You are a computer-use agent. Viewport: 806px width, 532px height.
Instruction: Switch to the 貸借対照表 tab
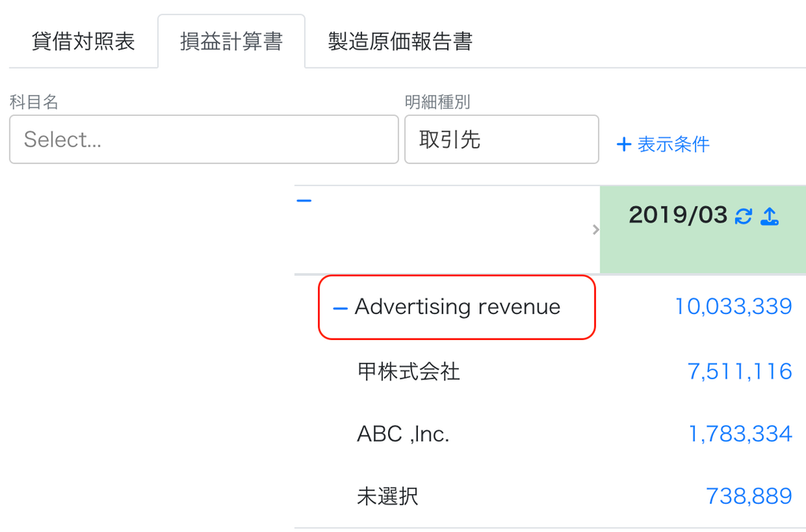point(83,41)
